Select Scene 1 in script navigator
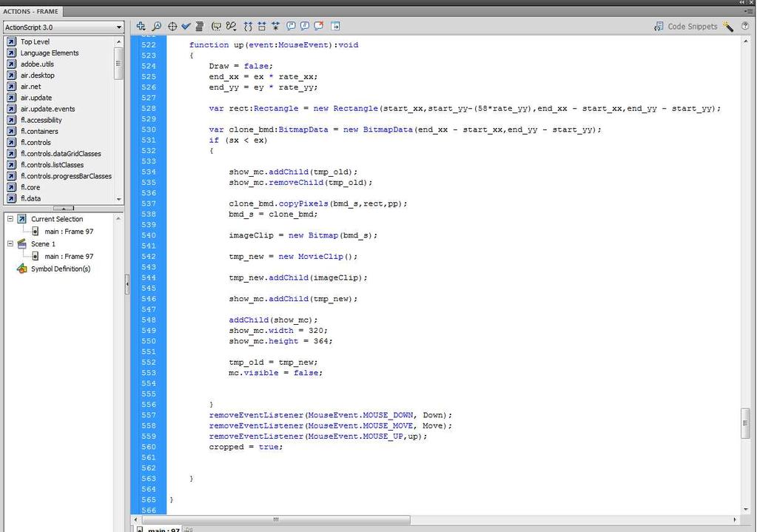 43,243
